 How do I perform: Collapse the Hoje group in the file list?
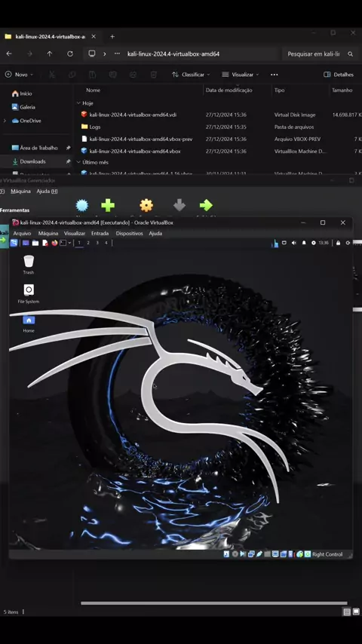[78, 103]
